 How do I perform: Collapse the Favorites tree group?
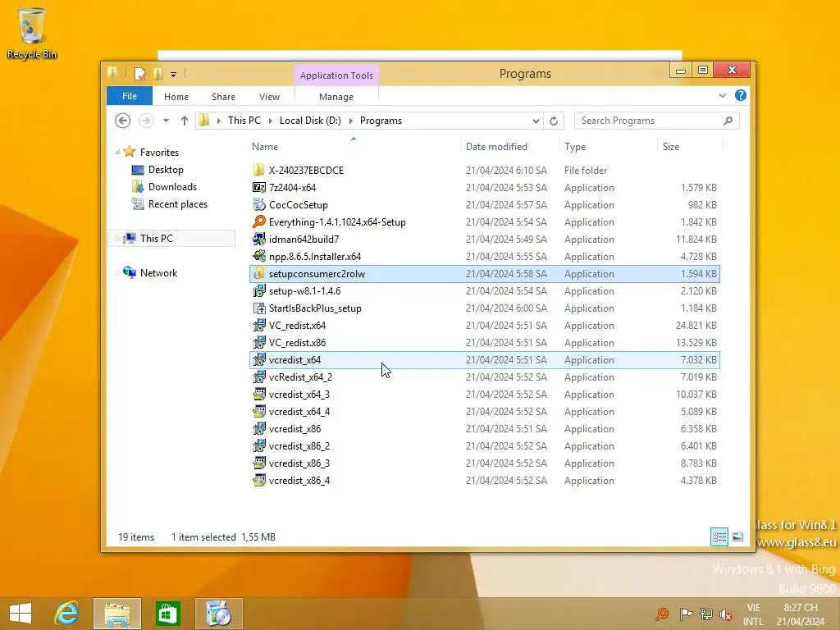tap(117, 152)
